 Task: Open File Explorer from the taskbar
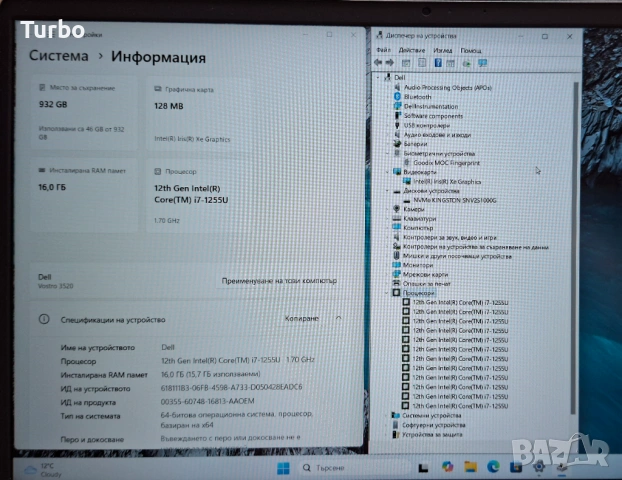click(x=470, y=467)
